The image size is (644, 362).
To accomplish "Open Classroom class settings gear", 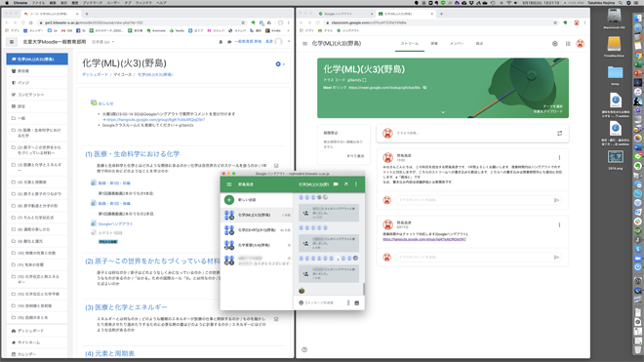I will coord(555,44).
